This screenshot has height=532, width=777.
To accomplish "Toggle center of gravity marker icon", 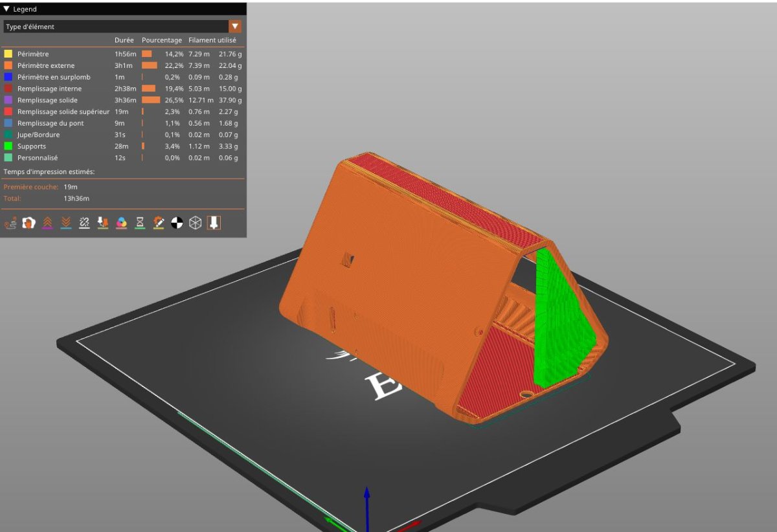I will 177,223.
